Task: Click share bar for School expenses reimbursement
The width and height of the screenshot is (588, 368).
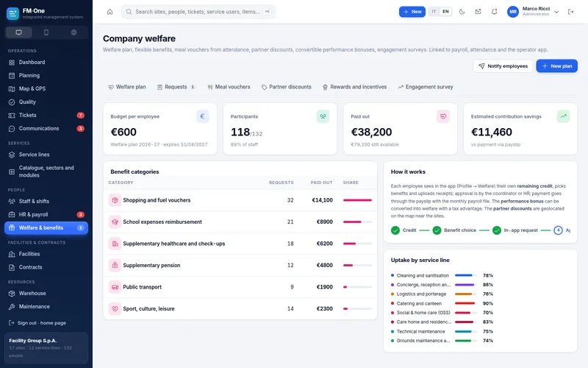Action: [357, 222]
